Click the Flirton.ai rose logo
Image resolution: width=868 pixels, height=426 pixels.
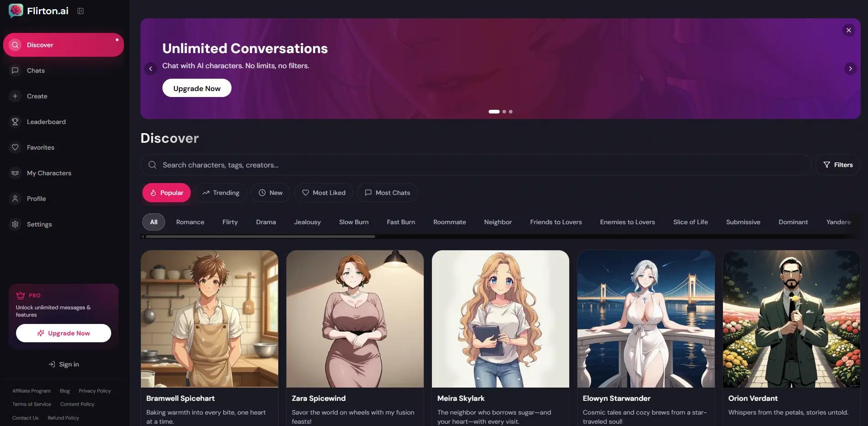[16, 11]
